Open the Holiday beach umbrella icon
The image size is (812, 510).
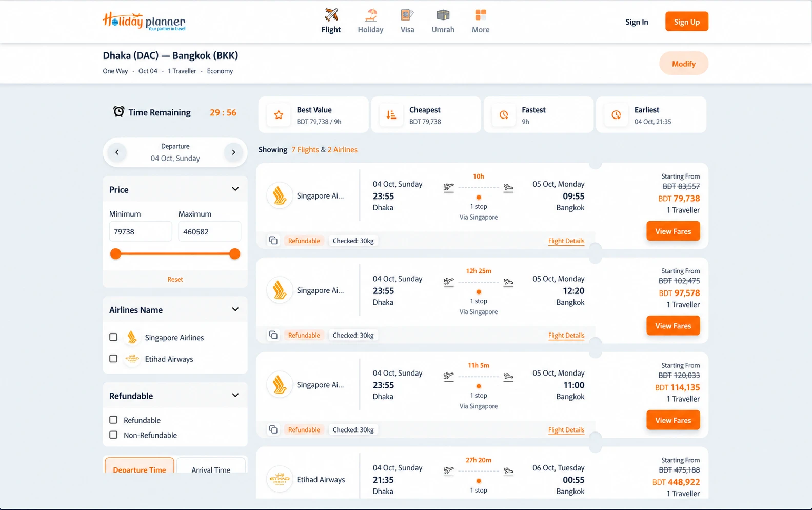point(371,14)
